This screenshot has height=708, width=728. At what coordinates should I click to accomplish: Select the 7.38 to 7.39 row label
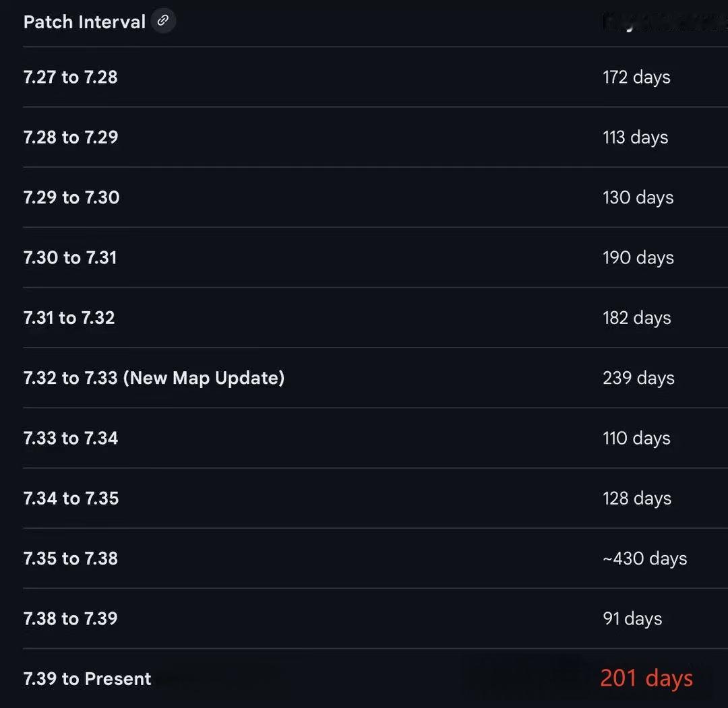71,618
